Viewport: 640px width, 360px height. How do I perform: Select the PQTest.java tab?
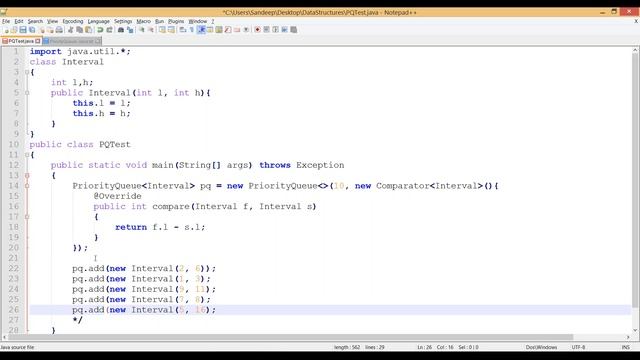point(21,41)
